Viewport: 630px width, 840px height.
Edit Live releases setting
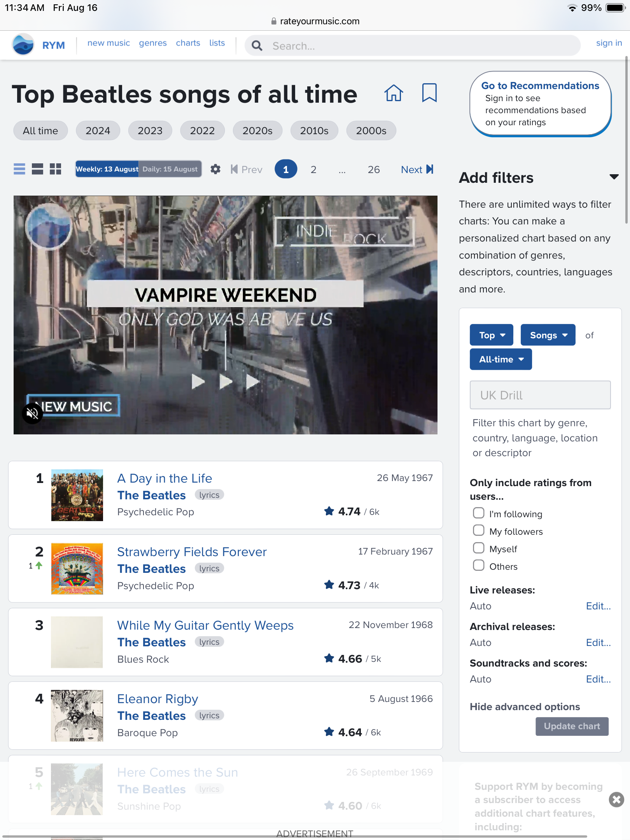pos(598,606)
